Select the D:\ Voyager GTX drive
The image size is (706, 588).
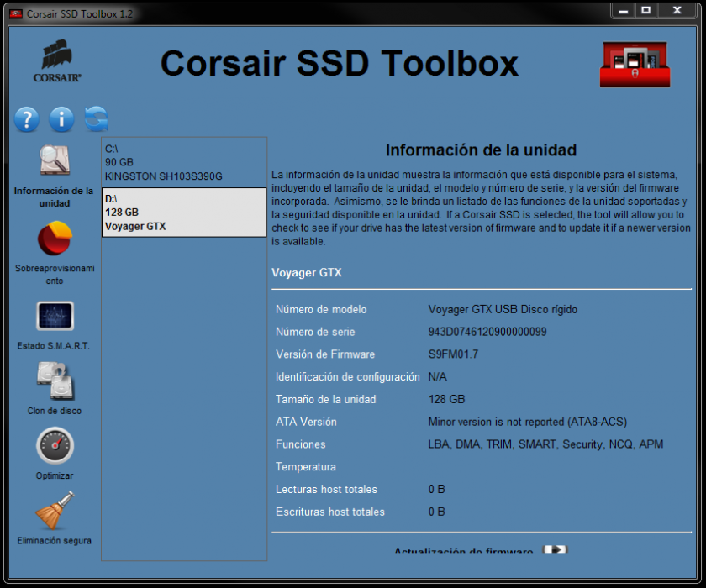(184, 213)
